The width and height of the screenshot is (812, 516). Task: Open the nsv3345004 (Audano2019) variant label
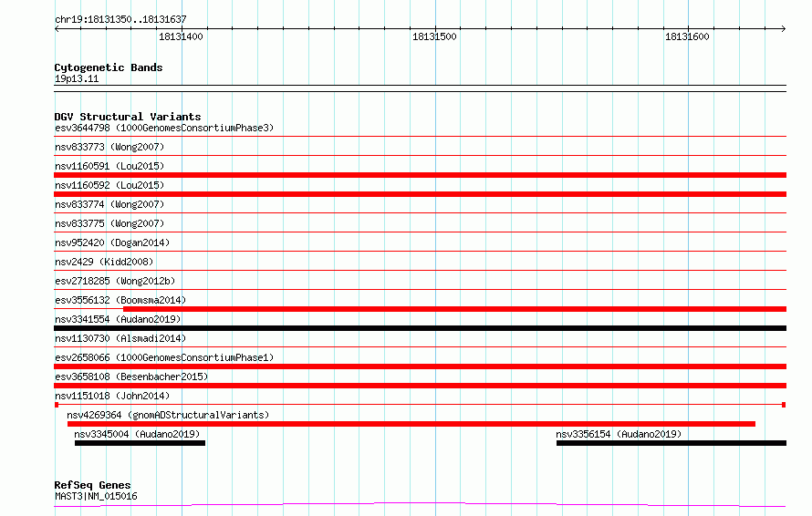(137, 434)
